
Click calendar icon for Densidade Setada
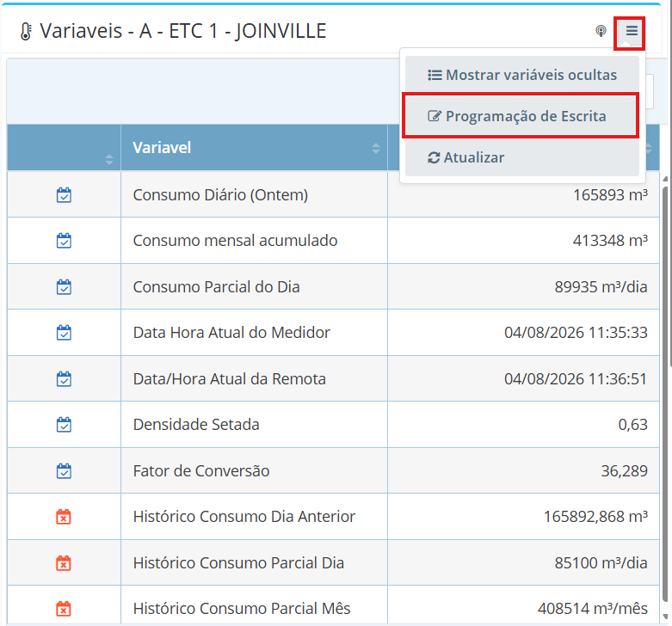coord(64,425)
